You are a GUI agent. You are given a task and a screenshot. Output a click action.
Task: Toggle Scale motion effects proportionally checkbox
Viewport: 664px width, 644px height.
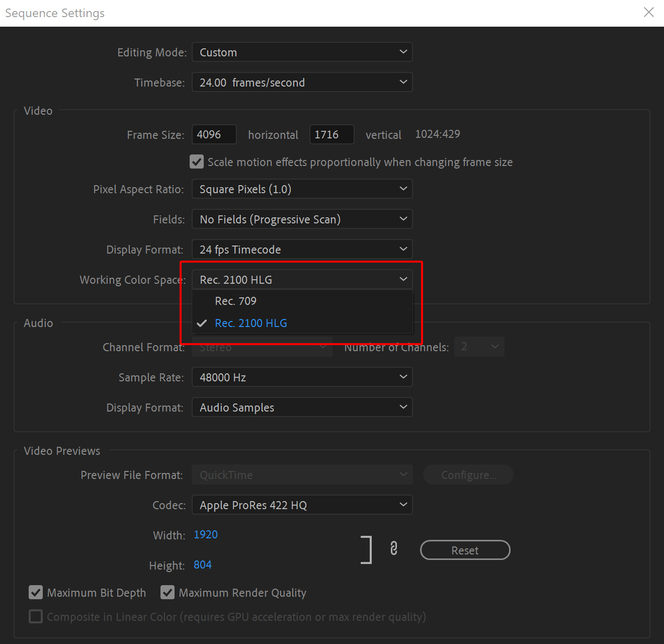point(197,162)
